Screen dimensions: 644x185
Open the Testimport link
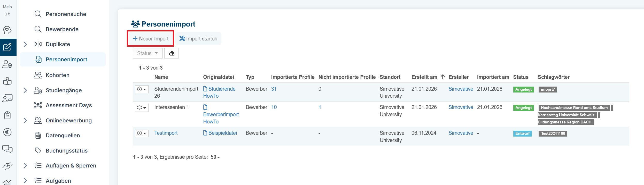pos(166,133)
